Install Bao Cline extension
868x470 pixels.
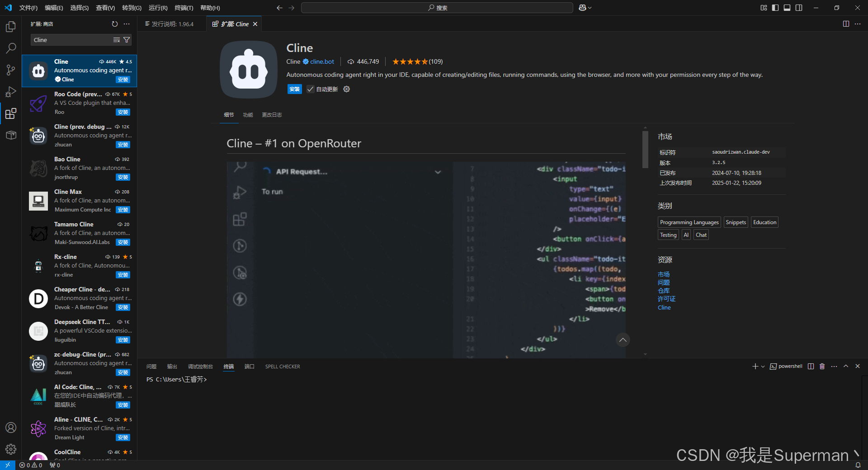123,177
